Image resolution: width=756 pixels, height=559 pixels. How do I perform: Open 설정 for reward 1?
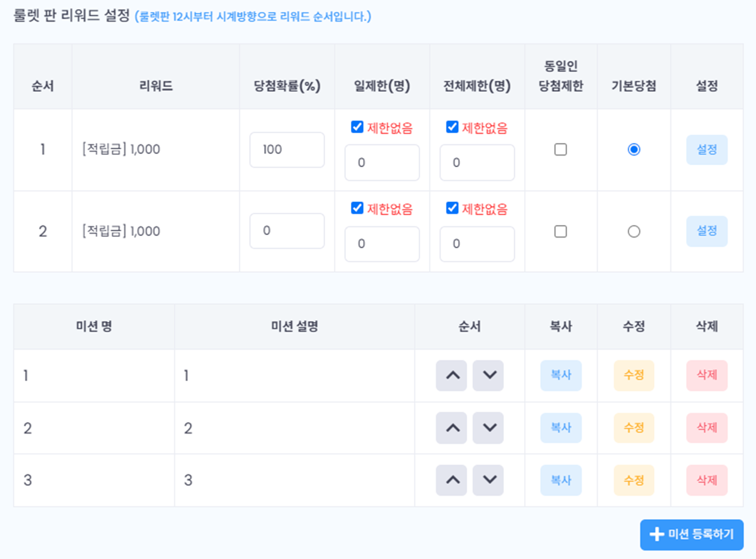707,150
